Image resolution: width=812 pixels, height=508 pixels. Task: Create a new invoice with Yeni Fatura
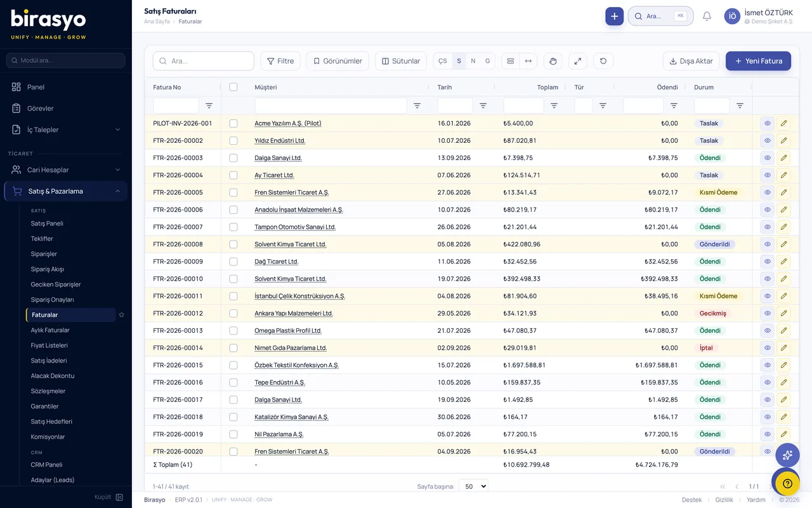(x=758, y=61)
